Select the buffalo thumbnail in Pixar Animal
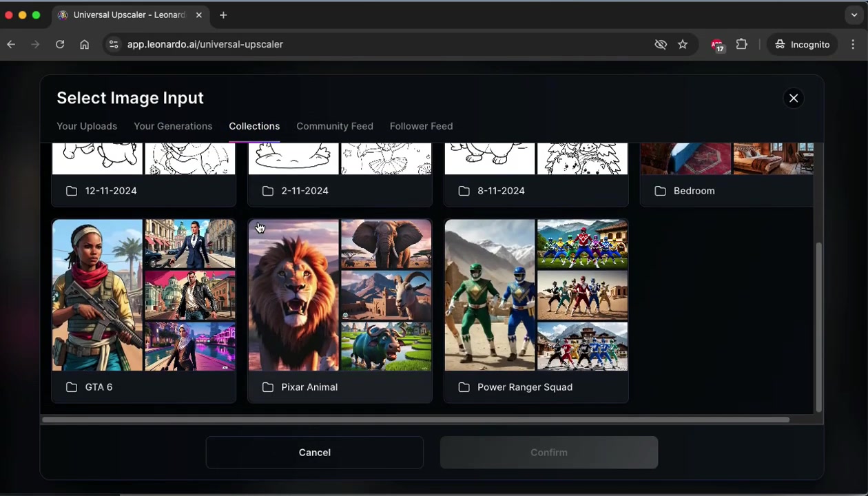Image resolution: width=868 pixels, height=496 pixels. (386, 347)
